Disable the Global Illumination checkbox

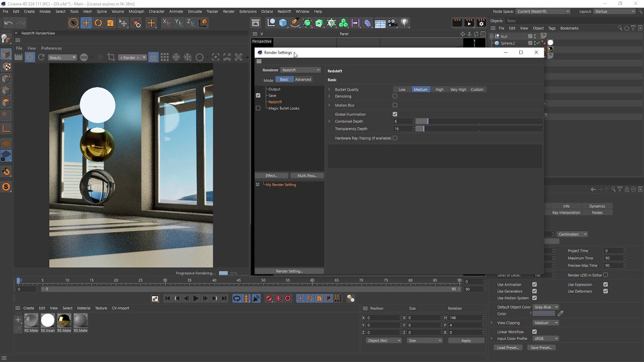[x=395, y=114]
